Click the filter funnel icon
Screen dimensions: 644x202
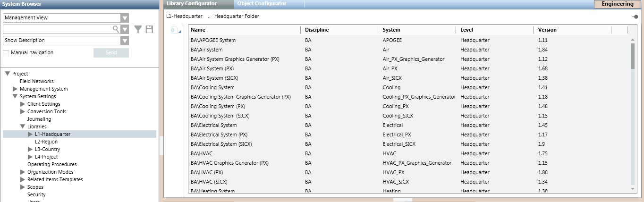point(138,29)
